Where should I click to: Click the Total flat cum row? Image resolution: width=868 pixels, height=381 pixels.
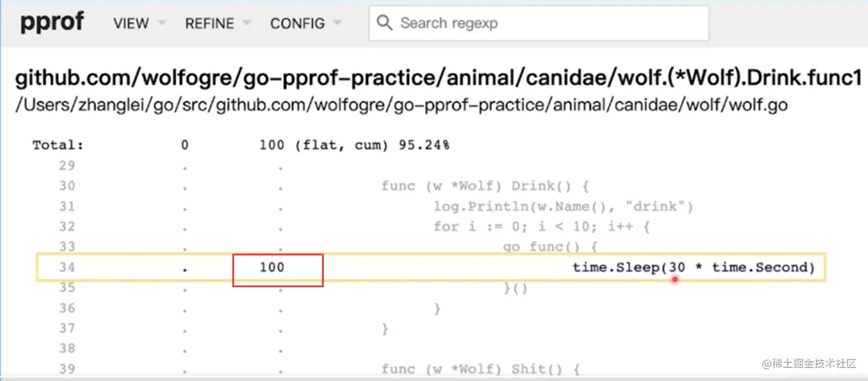(x=241, y=145)
